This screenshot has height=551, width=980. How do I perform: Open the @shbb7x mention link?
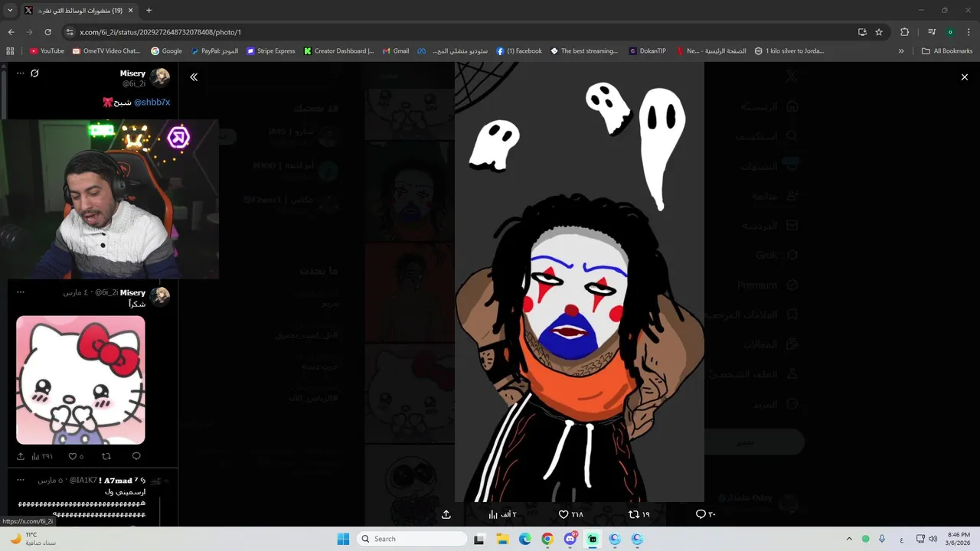pyautogui.click(x=152, y=102)
